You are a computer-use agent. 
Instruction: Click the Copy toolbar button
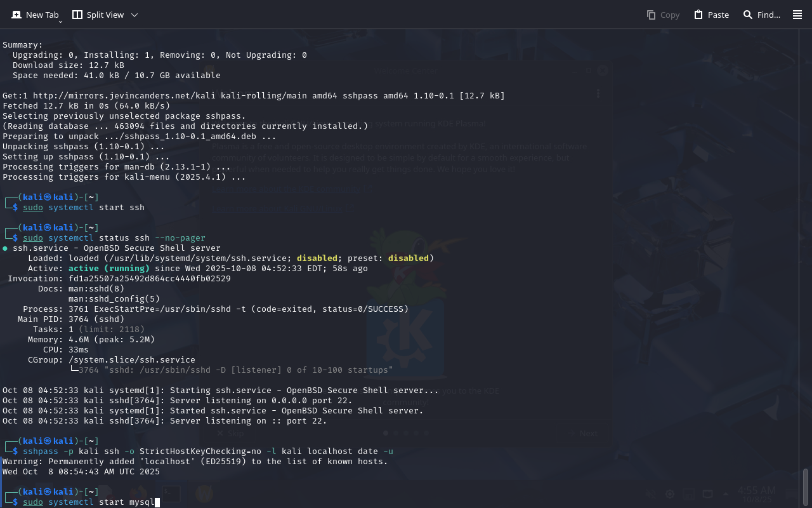663,15
